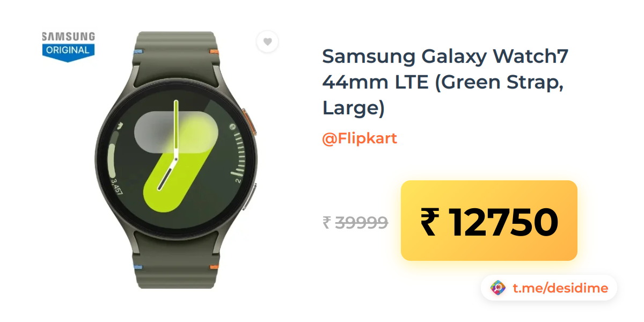Image resolution: width=644 pixels, height=322 pixels.
Task: Click the struck-through ₹ 39999 original price
Action: pos(355,222)
